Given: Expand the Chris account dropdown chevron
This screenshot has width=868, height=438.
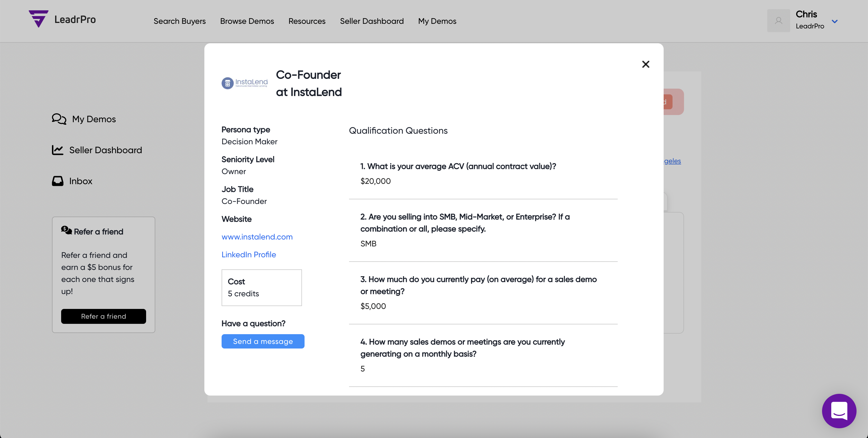Looking at the screenshot, I should point(834,22).
